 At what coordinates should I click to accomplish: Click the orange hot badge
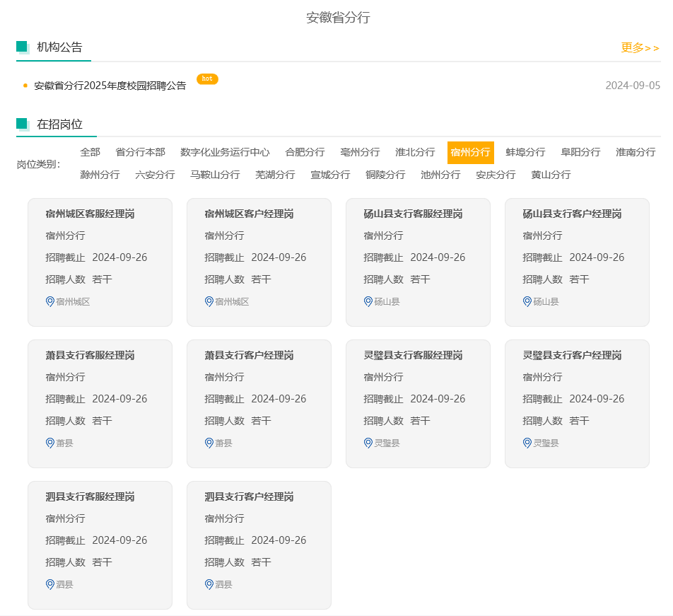click(x=207, y=79)
